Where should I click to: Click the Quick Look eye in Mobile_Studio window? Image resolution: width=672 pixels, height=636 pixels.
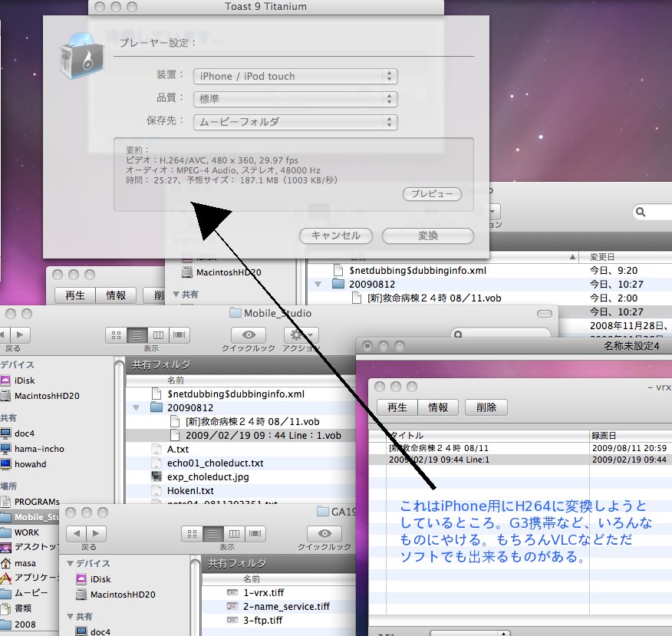click(x=249, y=334)
